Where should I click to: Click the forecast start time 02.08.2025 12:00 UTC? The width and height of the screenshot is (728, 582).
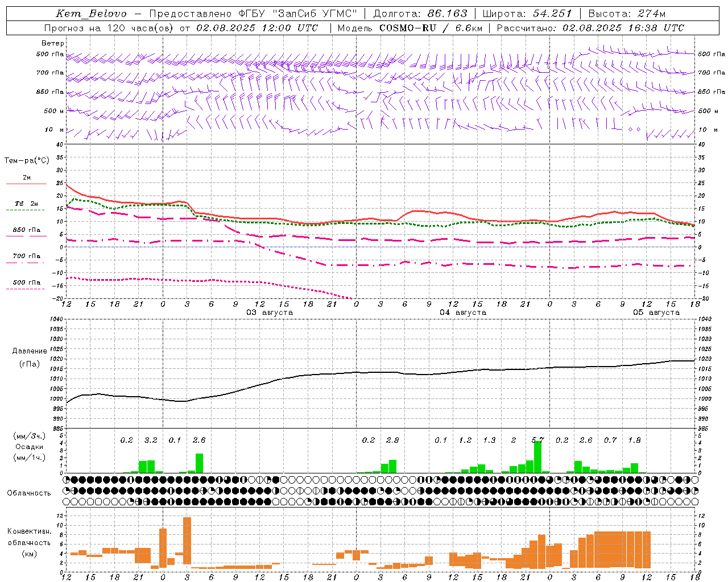(257, 28)
